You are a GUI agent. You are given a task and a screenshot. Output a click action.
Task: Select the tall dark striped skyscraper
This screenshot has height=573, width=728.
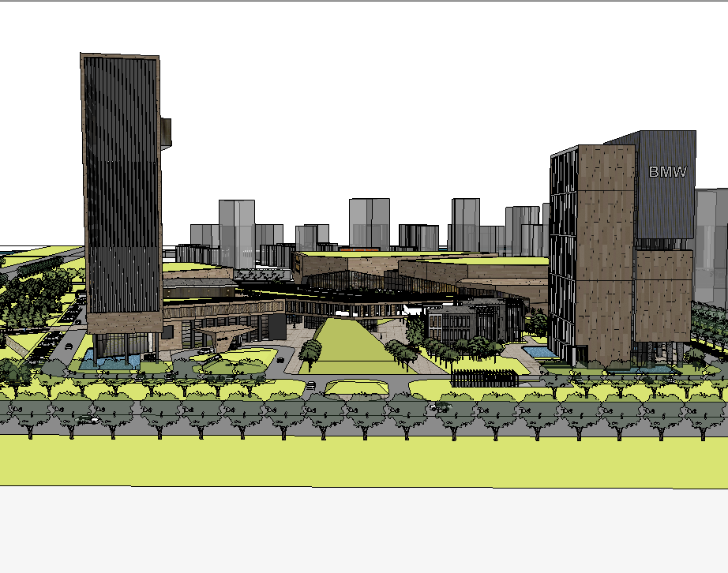coord(122,195)
